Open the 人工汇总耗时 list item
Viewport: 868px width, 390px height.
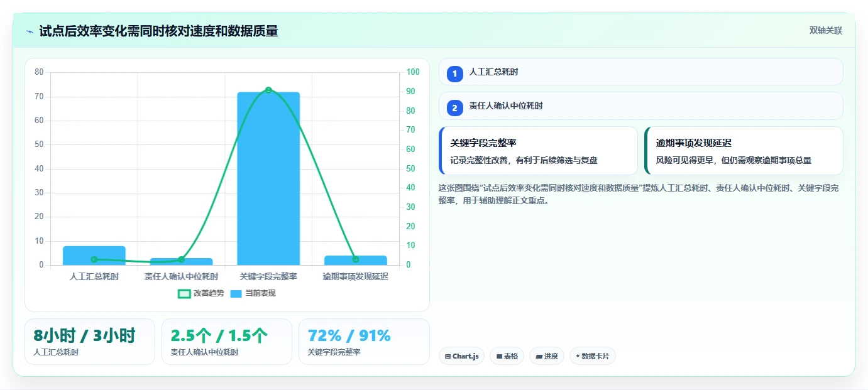click(x=641, y=72)
